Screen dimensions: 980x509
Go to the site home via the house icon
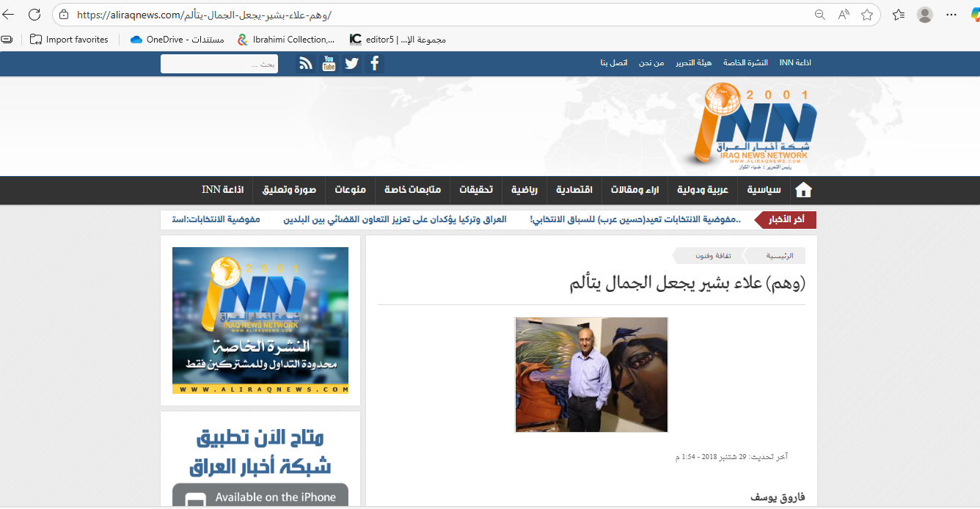coord(803,191)
